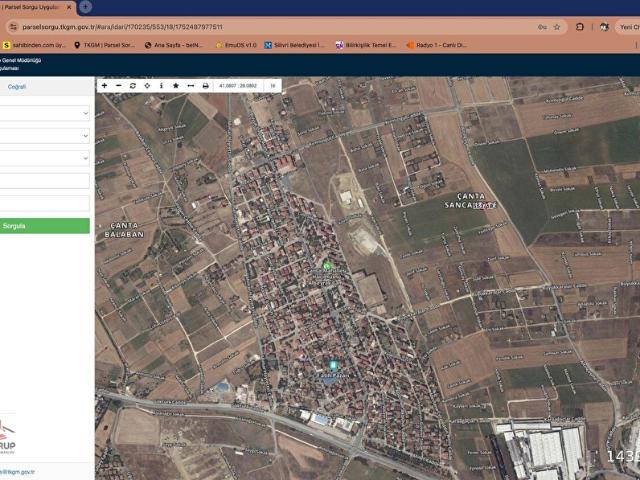640x480 pixels.
Task: Expand the middle dropdown in the query panel
Action: 44,136
